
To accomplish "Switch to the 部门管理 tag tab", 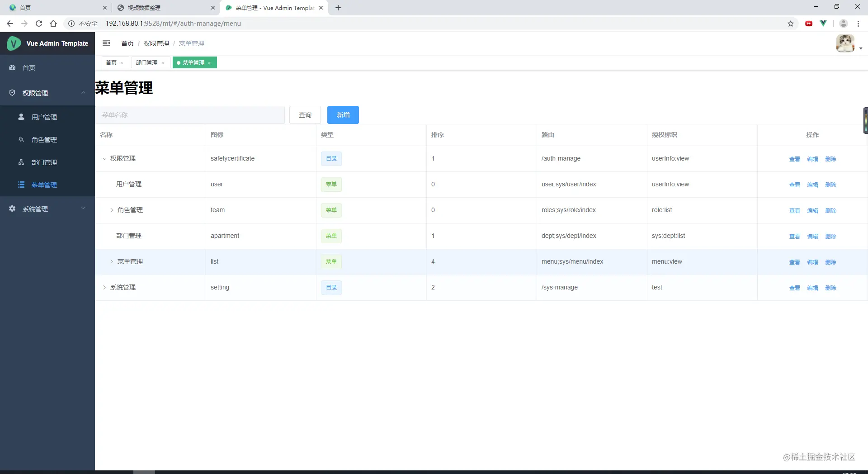I will coord(146,62).
